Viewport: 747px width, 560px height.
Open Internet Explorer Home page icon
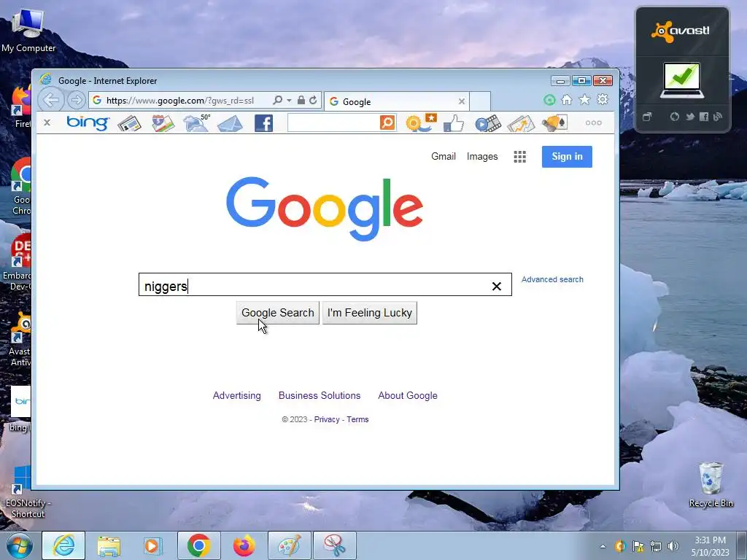point(566,99)
